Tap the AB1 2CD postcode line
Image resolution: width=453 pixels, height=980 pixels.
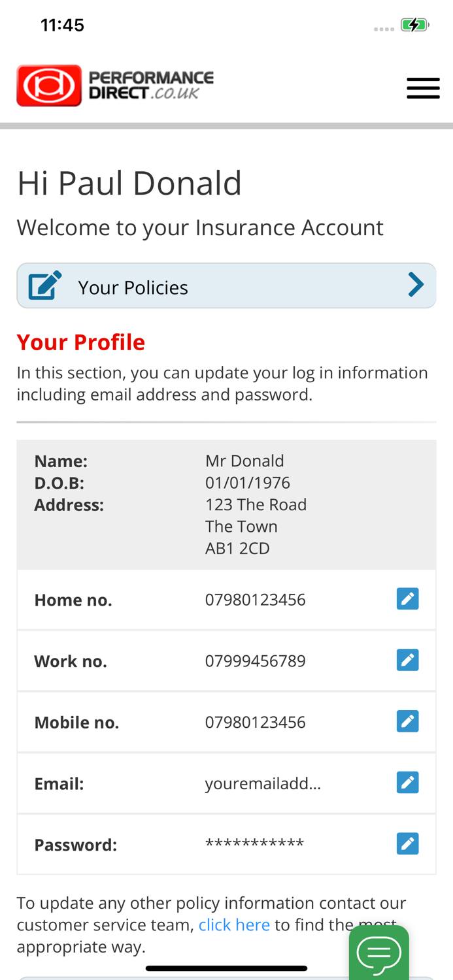237,548
